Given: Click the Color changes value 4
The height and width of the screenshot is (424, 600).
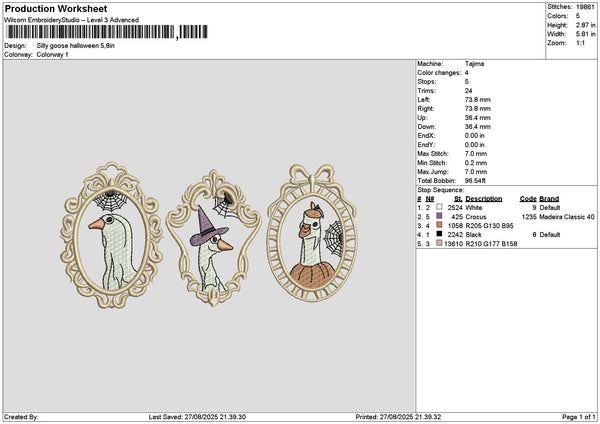Looking at the screenshot, I should [x=467, y=73].
